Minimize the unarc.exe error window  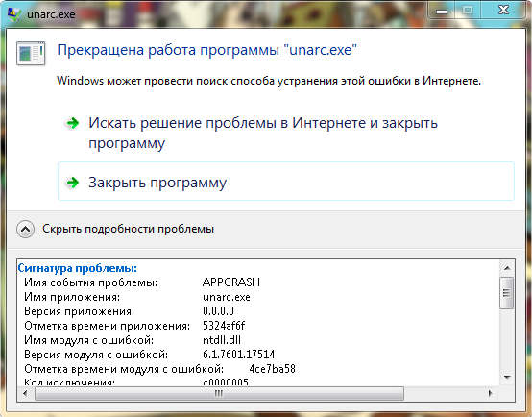click(442, 11)
